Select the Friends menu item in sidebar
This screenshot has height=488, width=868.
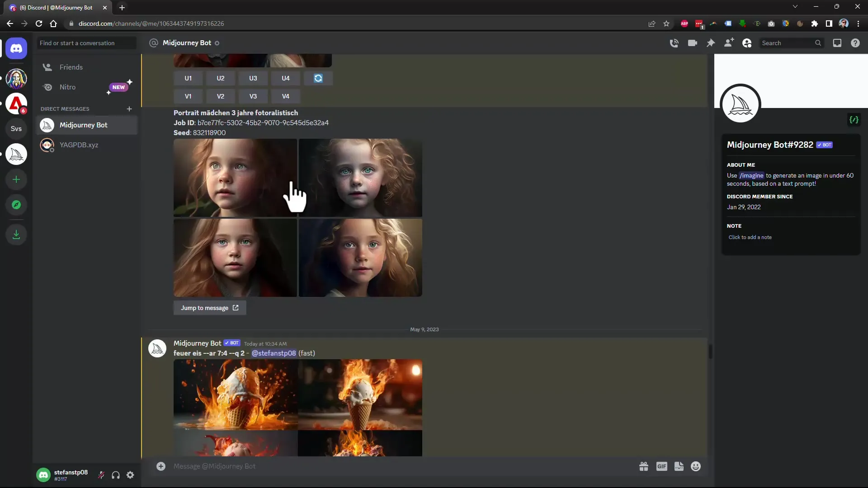pos(71,67)
